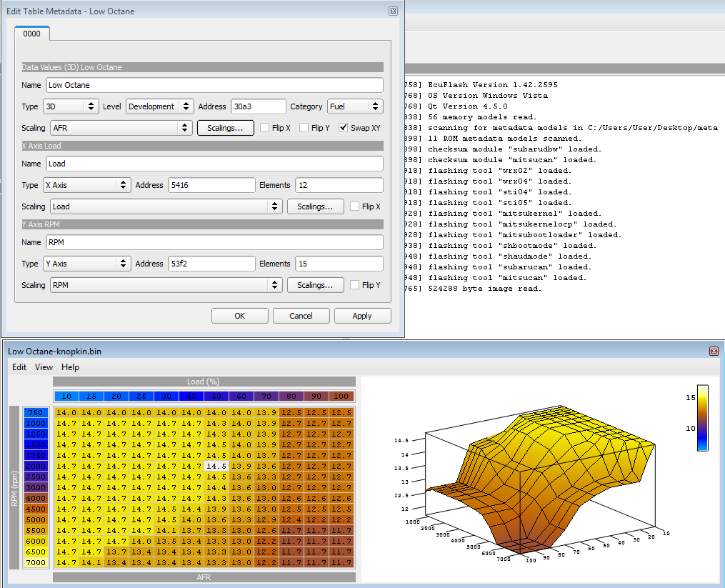Screen dimensions: 725x588
Task: Select the highlighted 14.5 table cell
Action: (x=217, y=466)
